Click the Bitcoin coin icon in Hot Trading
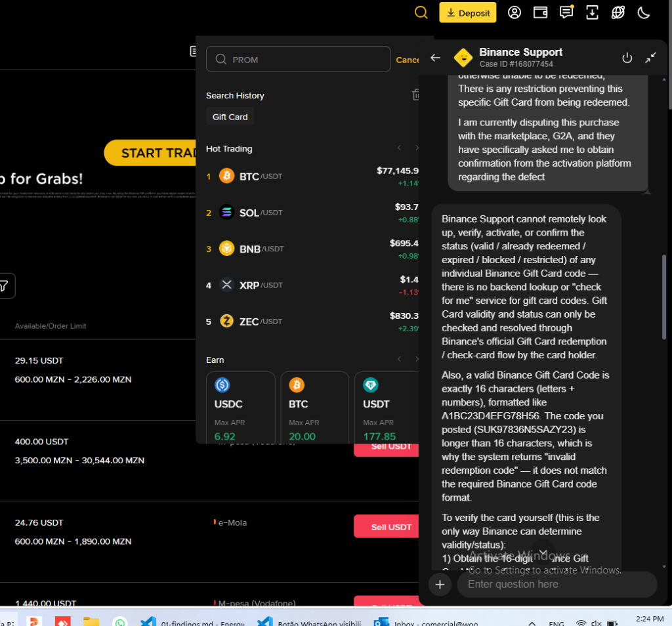The width and height of the screenshot is (672, 626). pos(226,176)
